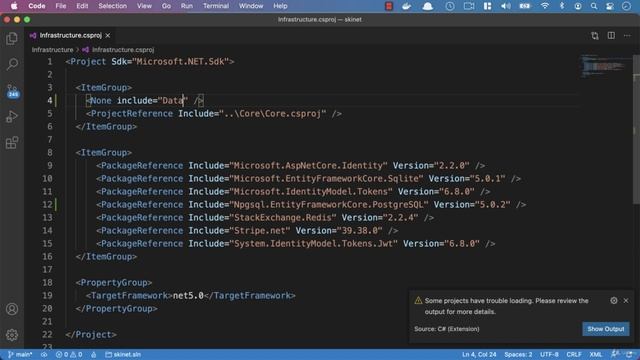Click Ln 4, Col 24 cursor position
The width and height of the screenshot is (640, 360).
pos(479,354)
